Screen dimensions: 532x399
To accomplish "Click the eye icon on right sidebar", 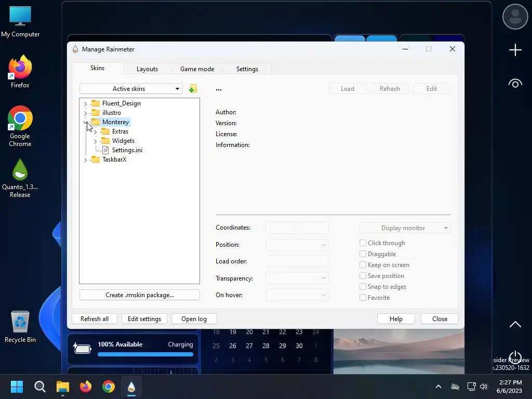I will coord(515,83).
